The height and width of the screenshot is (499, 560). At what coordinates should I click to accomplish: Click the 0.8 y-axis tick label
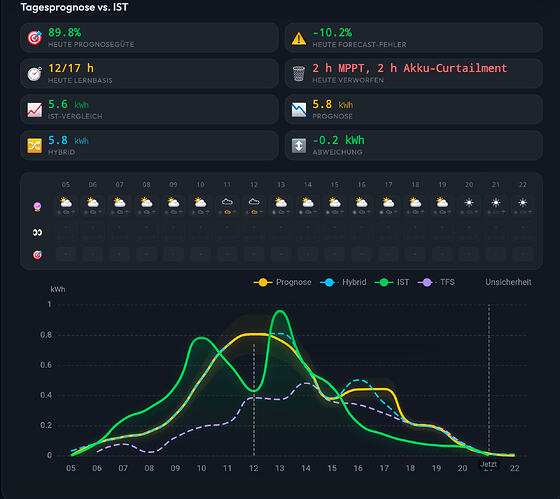(46, 335)
